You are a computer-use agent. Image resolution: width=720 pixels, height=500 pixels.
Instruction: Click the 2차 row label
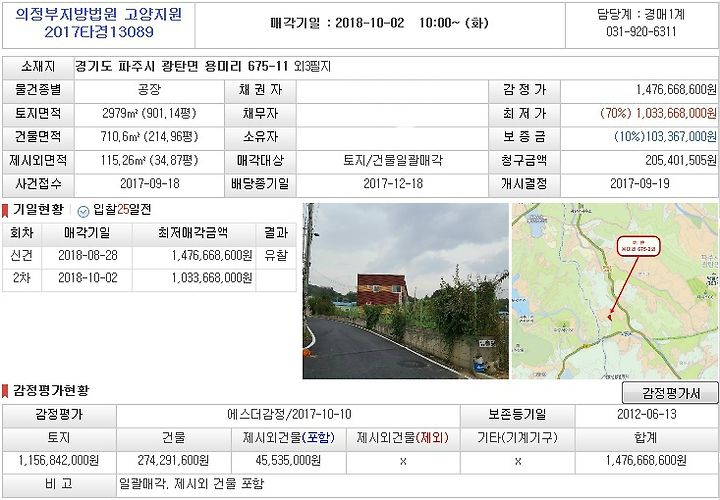pos(21,278)
